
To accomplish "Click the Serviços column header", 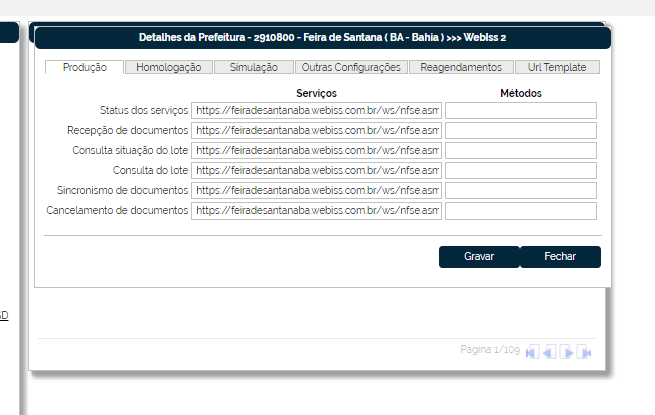I will coord(316,93).
